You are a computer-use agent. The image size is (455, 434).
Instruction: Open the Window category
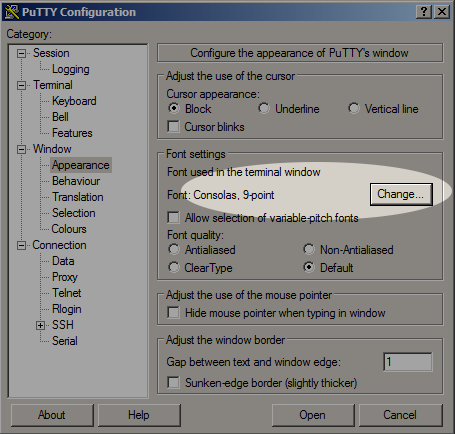pos(52,149)
